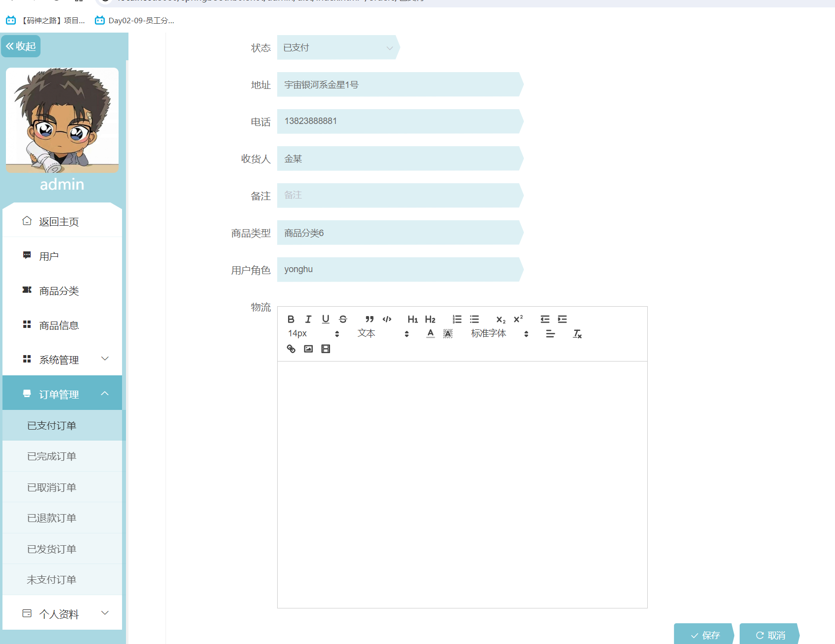The width and height of the screenshot is (835, 644).
Task: Expand the 个人资料 sidebar menu
Action: point(62,613)
